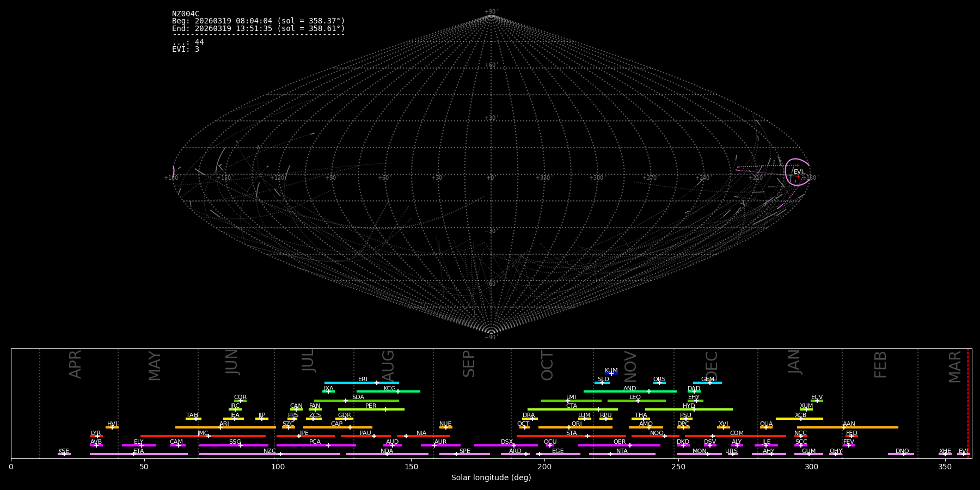The width and height of the screenshot is (980, 490).
Task: Click the cyan ERI activity bar
Action: point(362,383)
